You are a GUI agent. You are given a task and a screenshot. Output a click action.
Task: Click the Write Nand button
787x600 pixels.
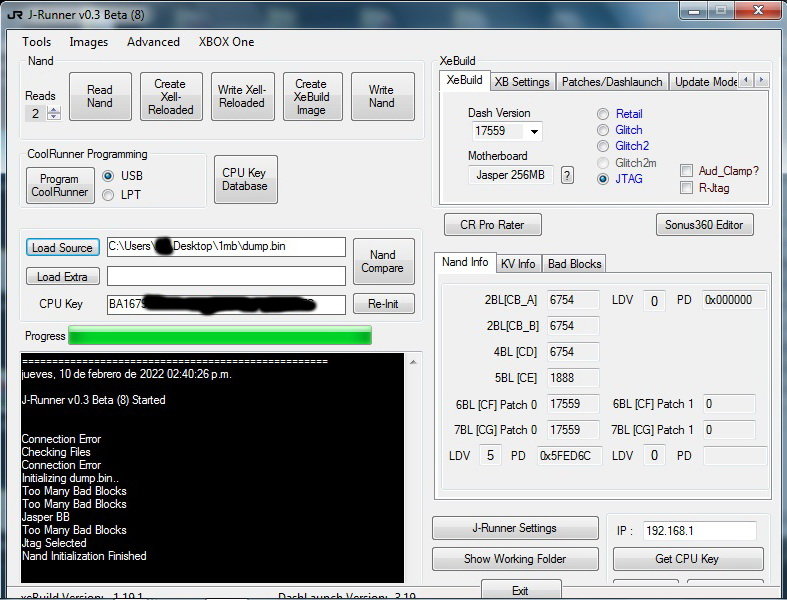[x=382, y=96]
